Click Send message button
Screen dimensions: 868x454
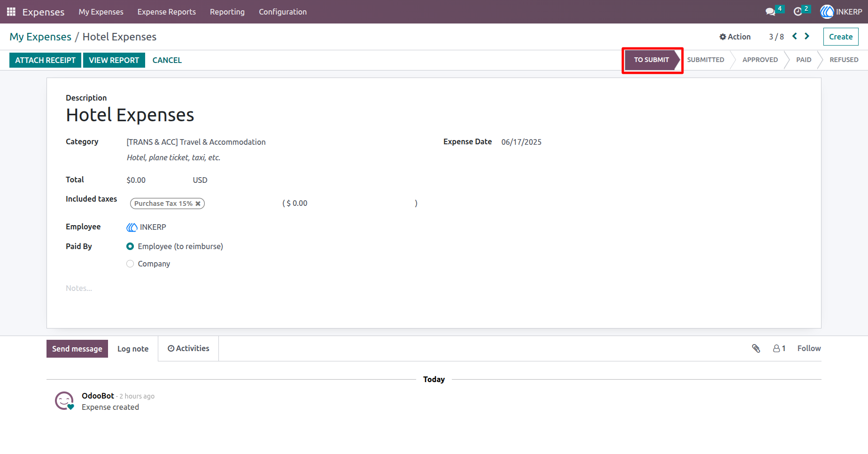click(x=77, y=349)
